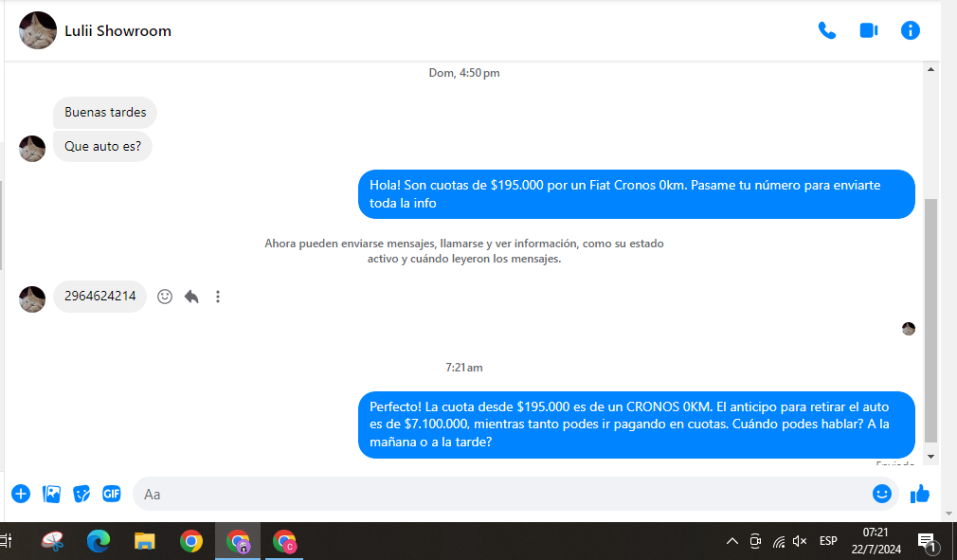Screen dimensions: 957x560
Task: Click the Lulii Showroom contact name
Action: coord(117,31)
